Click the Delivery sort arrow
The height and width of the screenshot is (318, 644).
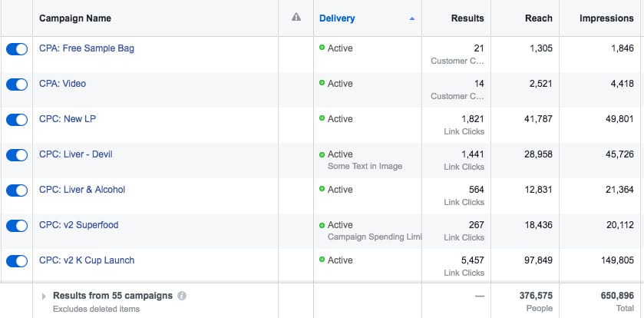coord(412,18)
